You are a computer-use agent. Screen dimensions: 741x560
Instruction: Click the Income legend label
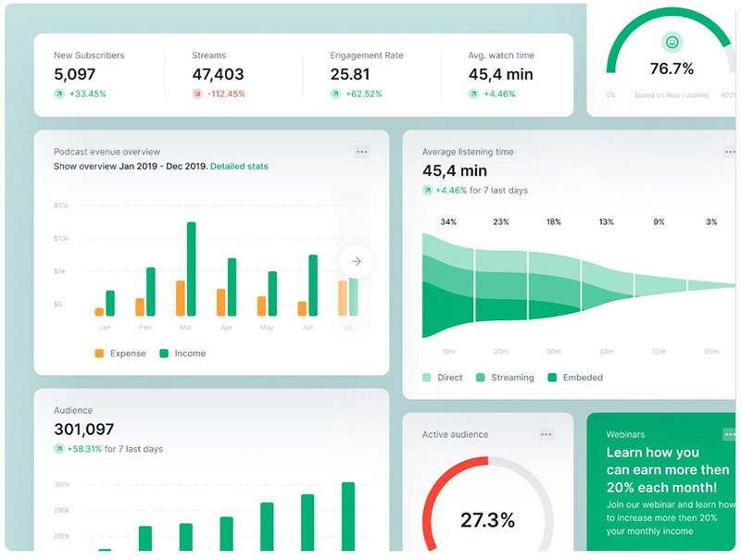click(190, 354)
